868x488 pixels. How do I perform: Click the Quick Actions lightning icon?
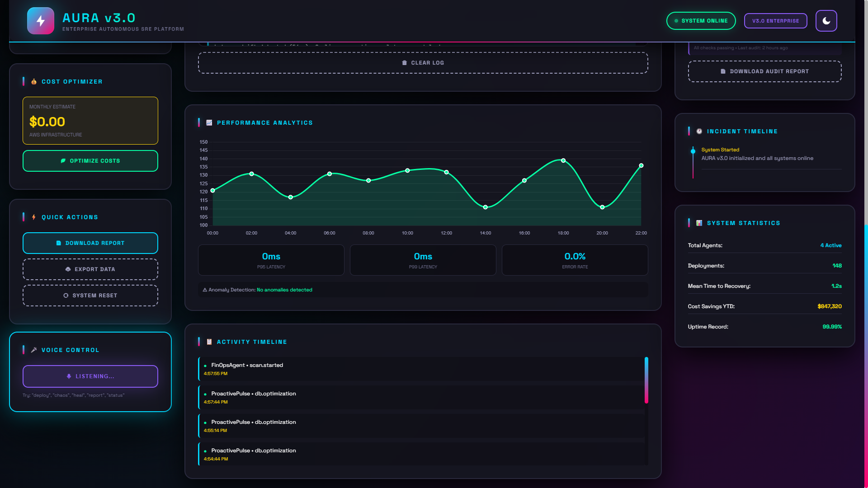[x=34, y=217]
